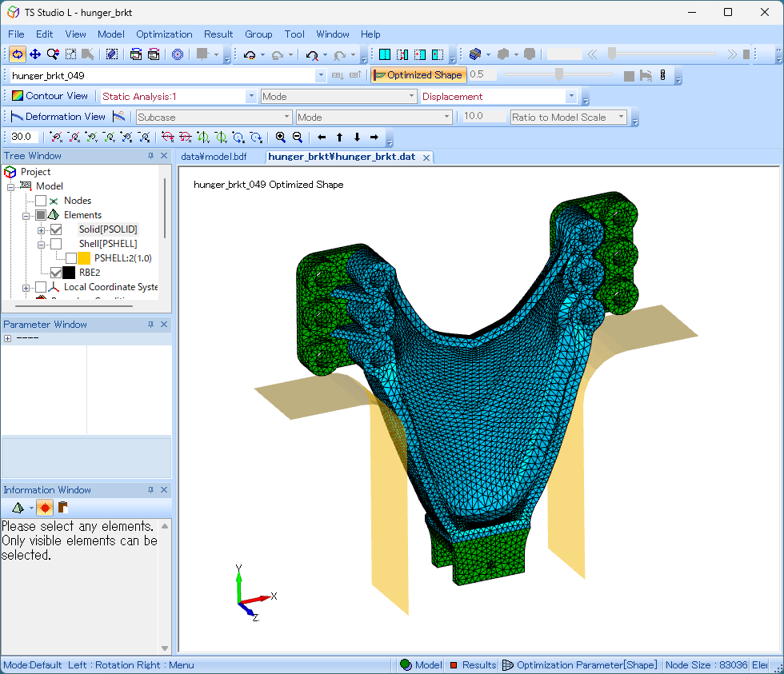Click the Optimized Shape button

[418, 75]
